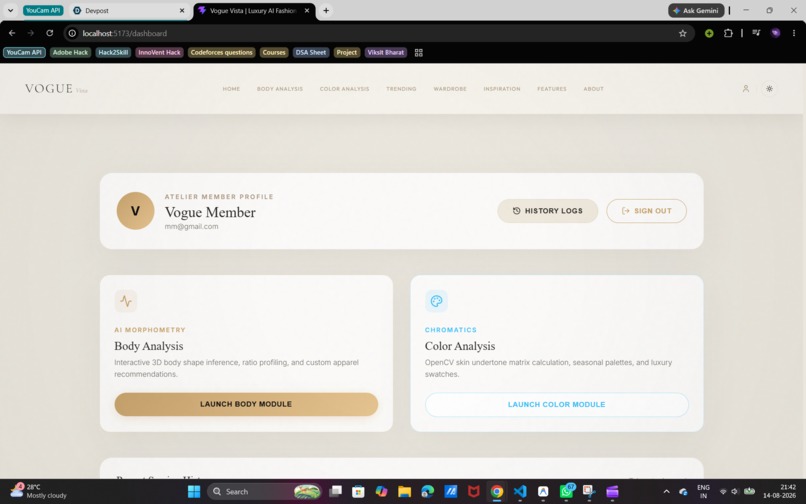
Task: Click the mm@gmail.com email text
Action: 191,226
